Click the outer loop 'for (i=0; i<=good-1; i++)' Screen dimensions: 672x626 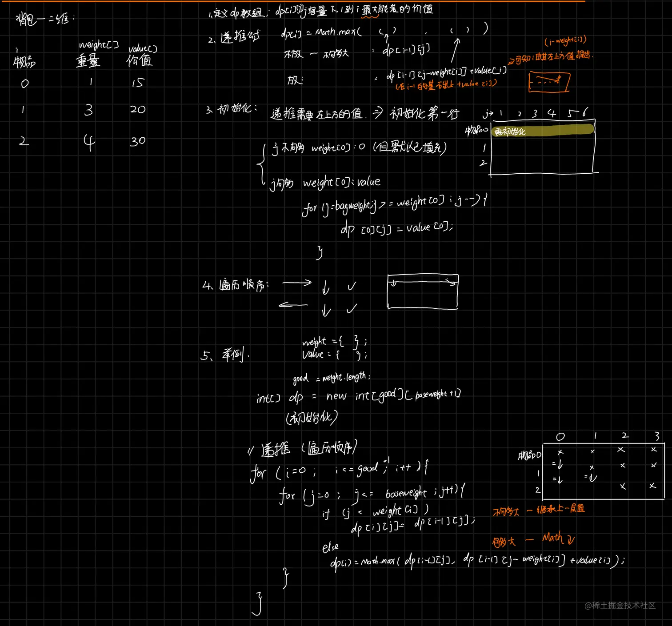(x=340, y=470)
